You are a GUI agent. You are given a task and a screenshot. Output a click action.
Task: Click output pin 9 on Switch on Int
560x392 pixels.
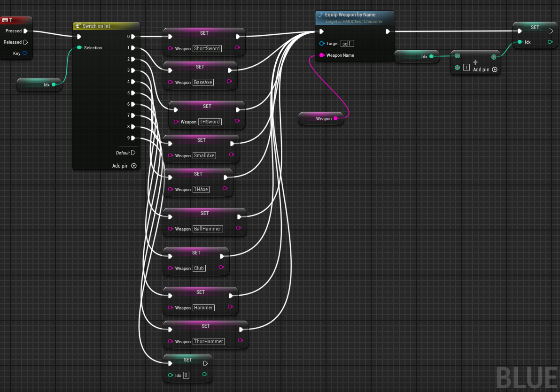pyautogui.click(x=133, y=138)
